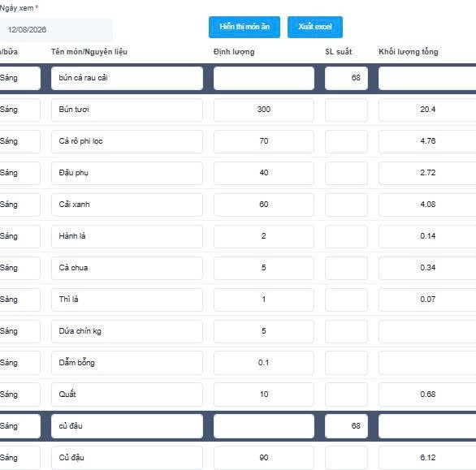This screenshot has height=470, width=476.
Task: Focus the empty Định lượng field of 'bún cá rau cải'
Action: pyautogui.click(x=264, y=78)
